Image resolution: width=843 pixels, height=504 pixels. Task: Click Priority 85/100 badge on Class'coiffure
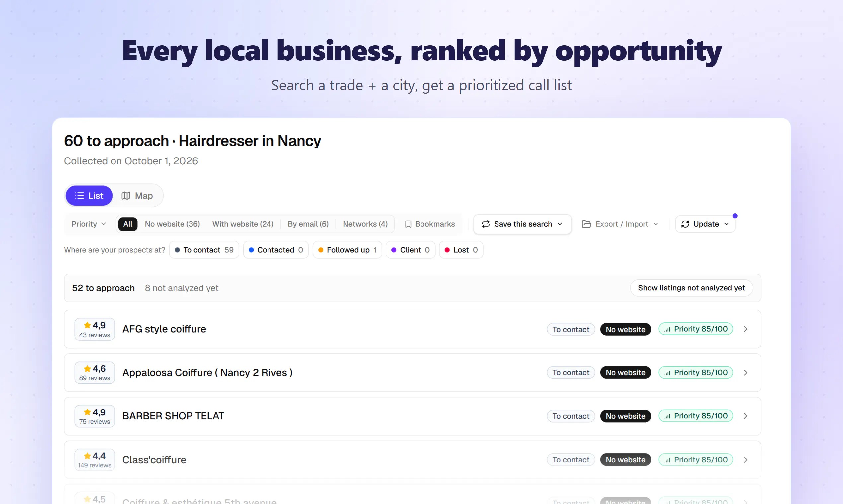click(x=696, y=460)
